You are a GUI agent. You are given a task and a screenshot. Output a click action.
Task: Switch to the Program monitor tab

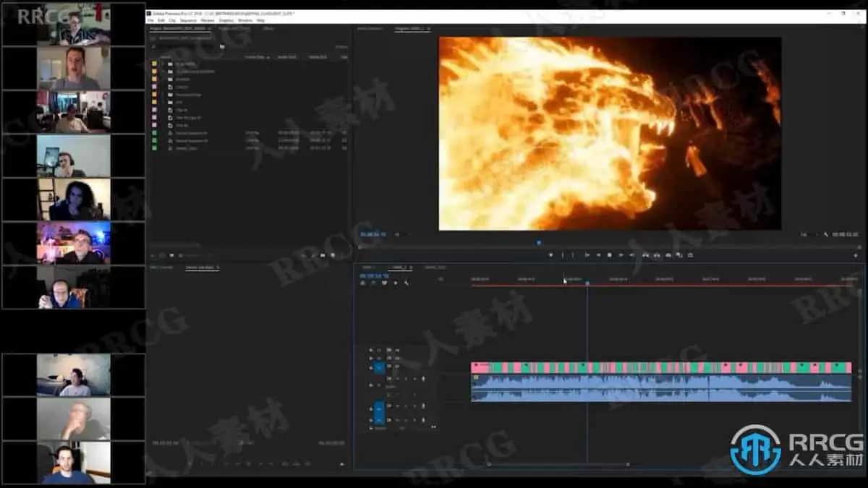point(411,28)
